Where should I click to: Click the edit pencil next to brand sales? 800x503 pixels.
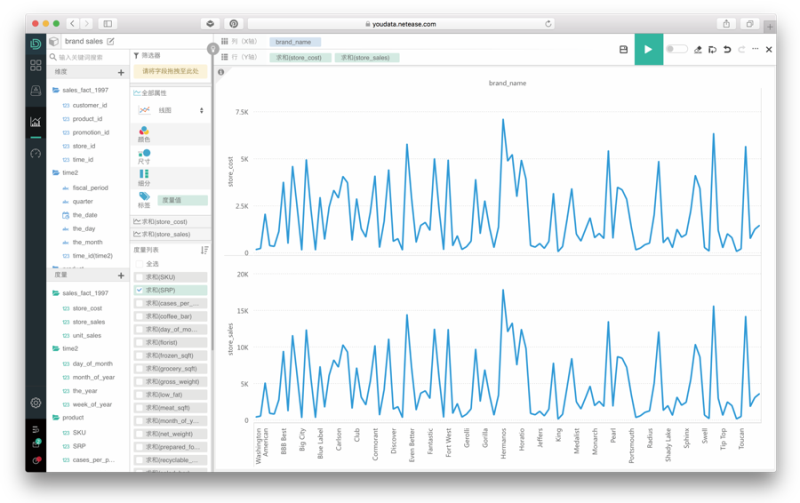click(x=111, y=41)
